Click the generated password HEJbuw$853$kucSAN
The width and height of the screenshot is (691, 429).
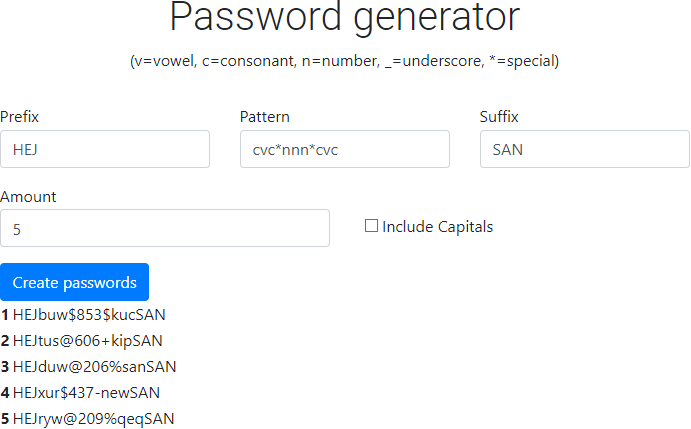point(89,315)
